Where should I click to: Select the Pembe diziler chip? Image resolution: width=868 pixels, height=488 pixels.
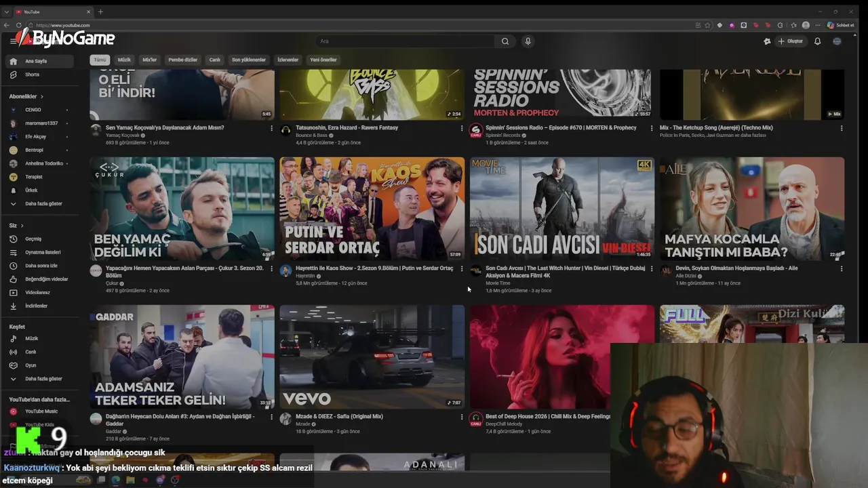tap(182, 60)
